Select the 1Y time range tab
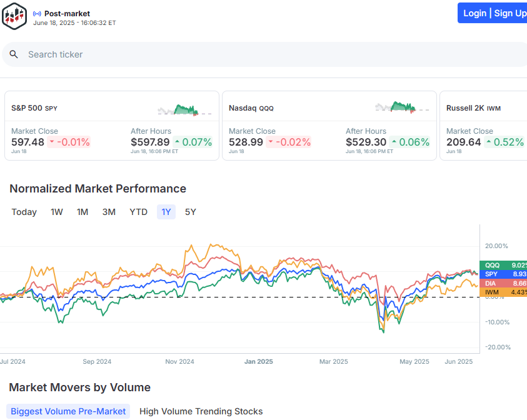This screenshot has width=527, height=420. (x=166, y=212)
